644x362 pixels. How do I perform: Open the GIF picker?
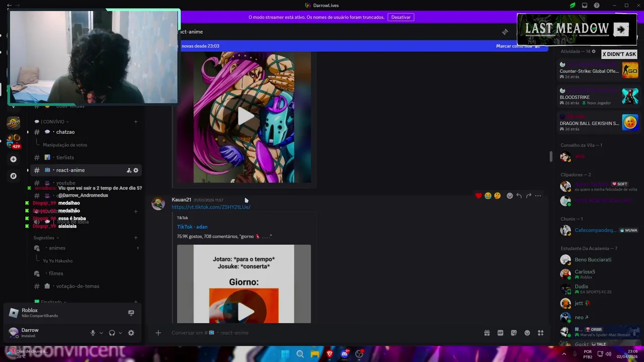500,333
